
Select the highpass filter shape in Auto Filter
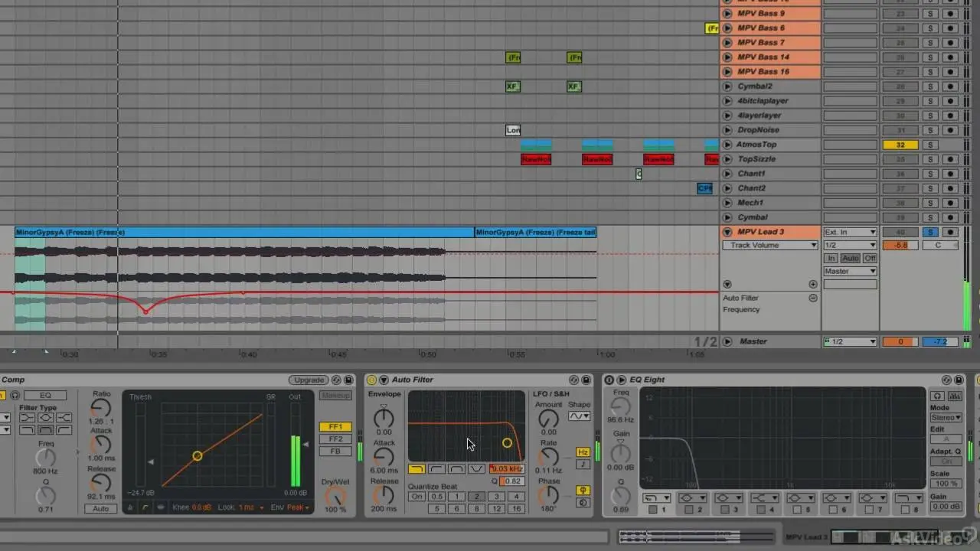click(436, 468)
